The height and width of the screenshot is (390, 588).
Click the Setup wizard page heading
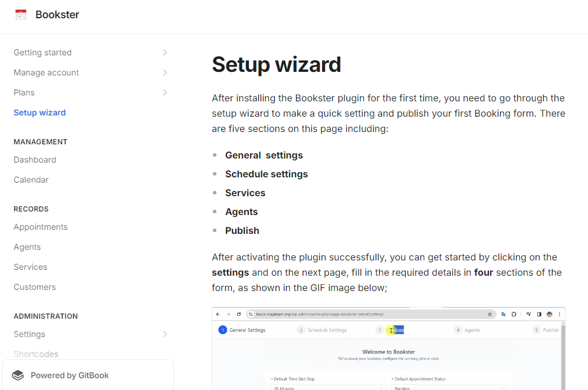coord(277,64)
